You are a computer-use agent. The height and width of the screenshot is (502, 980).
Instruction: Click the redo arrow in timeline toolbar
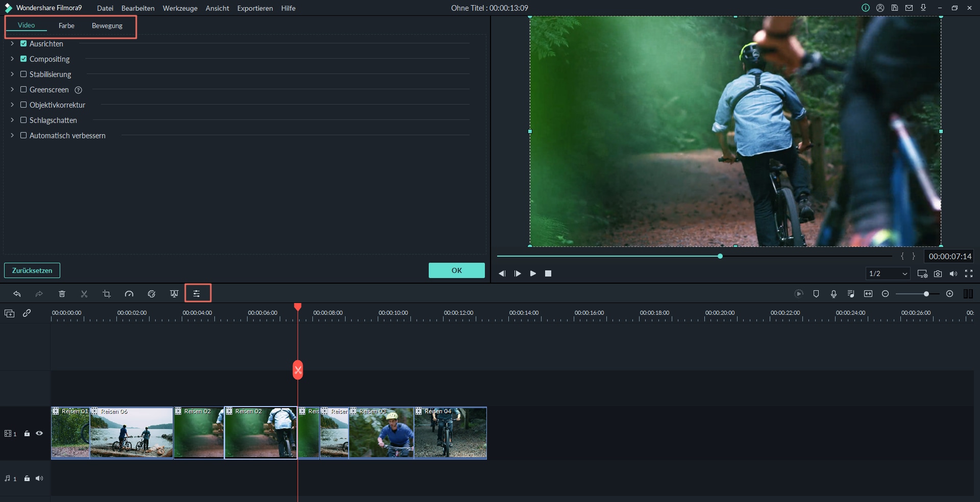point(39,294)
